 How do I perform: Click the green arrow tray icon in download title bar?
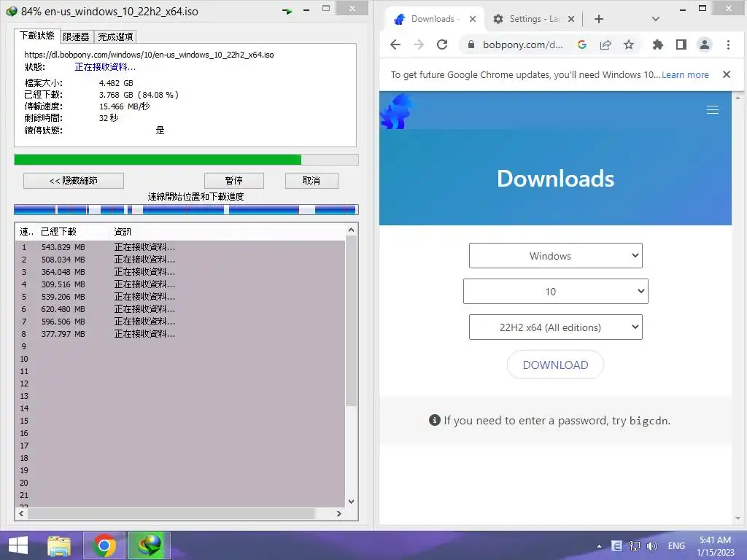coord(287,11)
